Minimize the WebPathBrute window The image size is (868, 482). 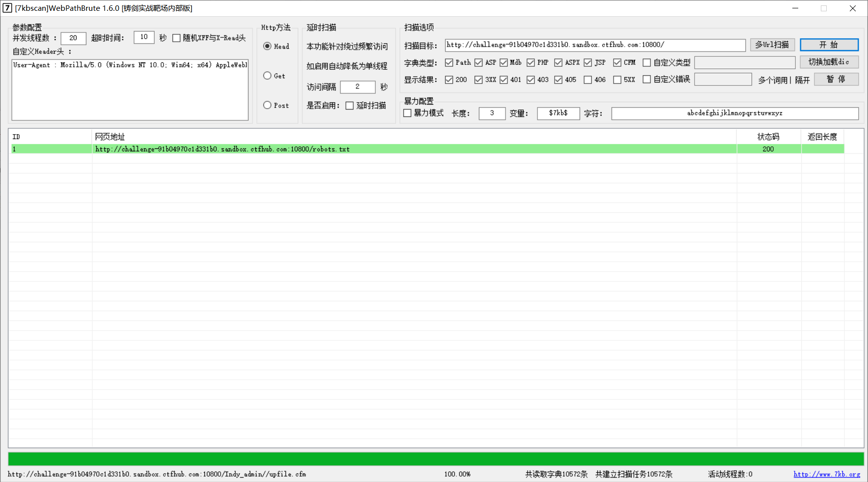(795, 8)
